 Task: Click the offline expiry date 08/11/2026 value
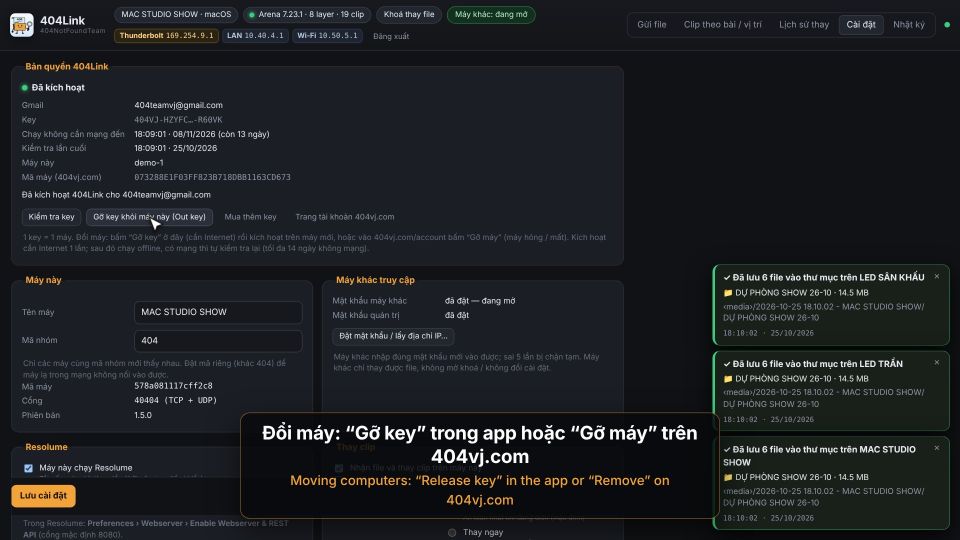pos(201,134)
